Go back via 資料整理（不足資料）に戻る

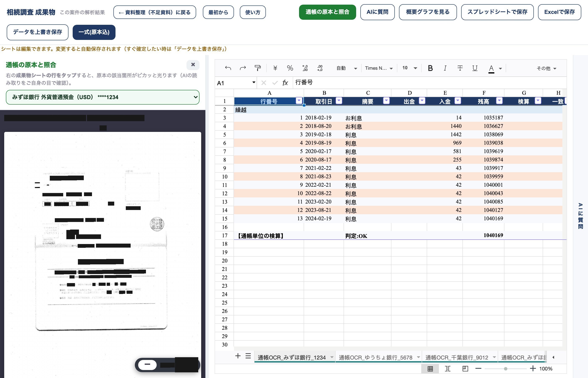pyautogui.click(x=155, y=12)
